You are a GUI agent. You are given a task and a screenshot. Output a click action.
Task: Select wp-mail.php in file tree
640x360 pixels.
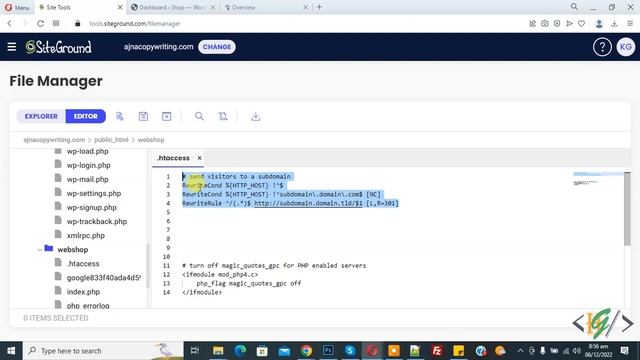pos(87,179)
